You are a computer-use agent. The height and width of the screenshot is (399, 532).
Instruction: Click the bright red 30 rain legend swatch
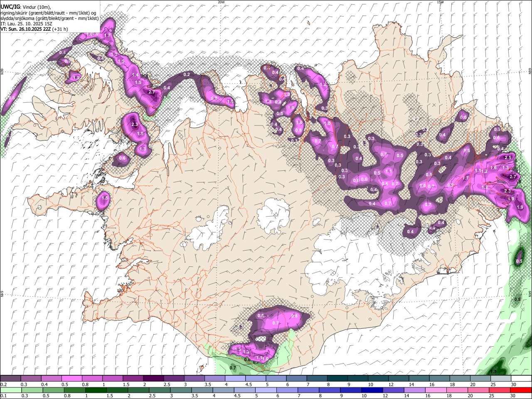point(521,390)
